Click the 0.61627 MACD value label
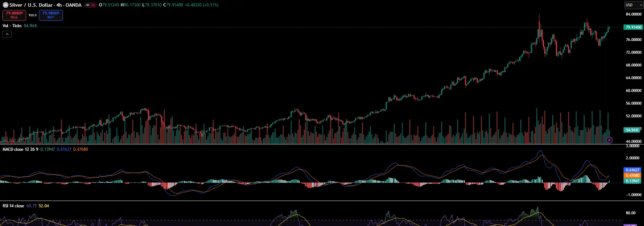The image size is (644, 226). tap(633, 170)
